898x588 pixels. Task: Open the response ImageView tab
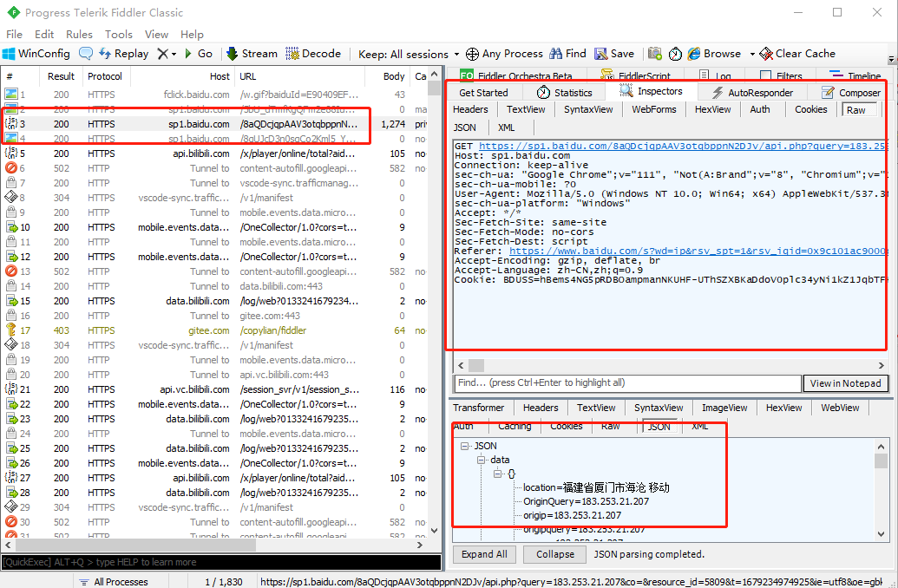tap(724, 408)
